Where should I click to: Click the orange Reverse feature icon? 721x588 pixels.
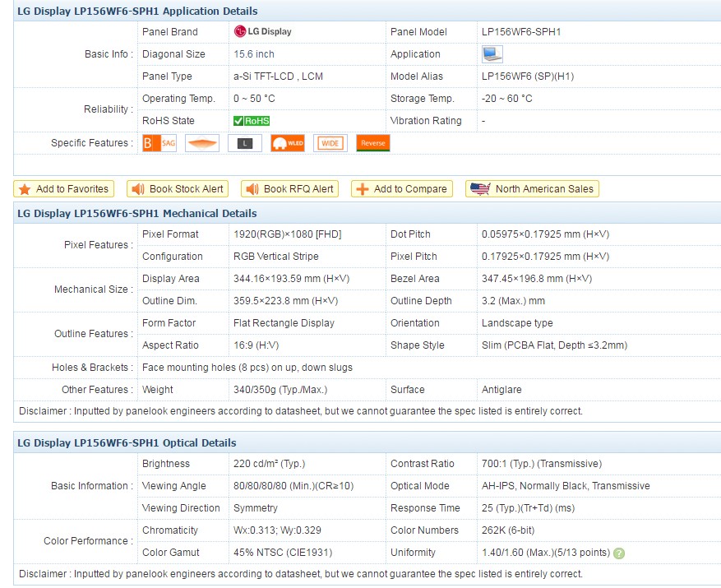tap(373, 143)
